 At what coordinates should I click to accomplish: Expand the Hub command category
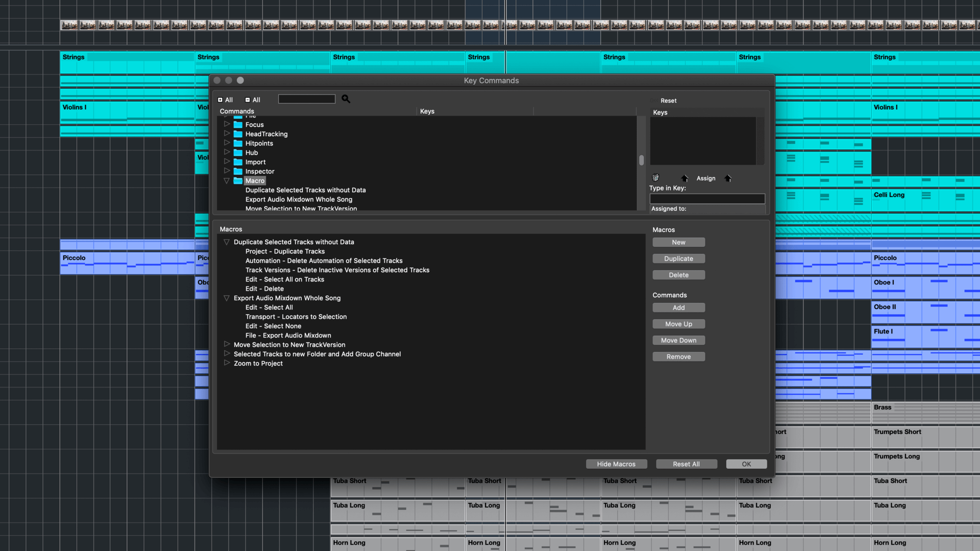227,152
